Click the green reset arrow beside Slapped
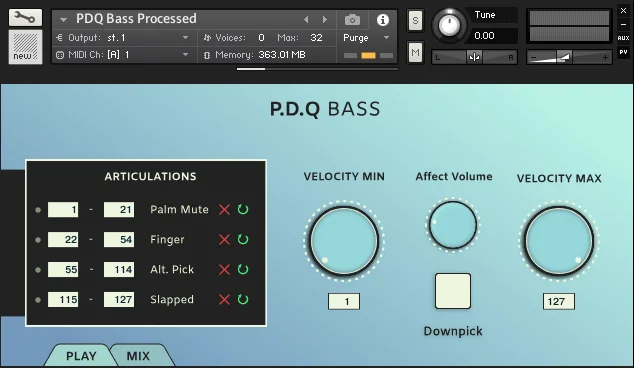Viewport: 634px width, 368px height. point(243,300)
